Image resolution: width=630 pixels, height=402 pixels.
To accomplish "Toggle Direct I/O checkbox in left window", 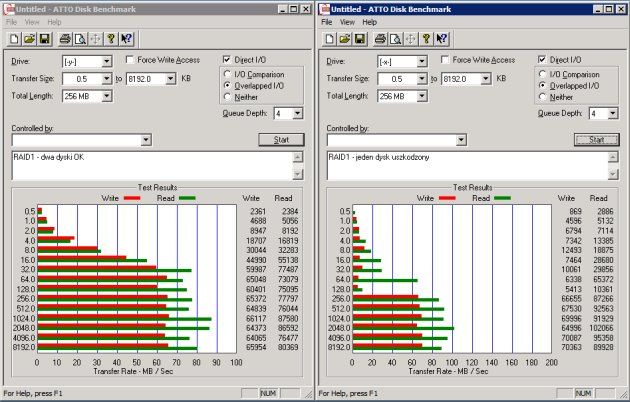I will (x=227, y=60).
